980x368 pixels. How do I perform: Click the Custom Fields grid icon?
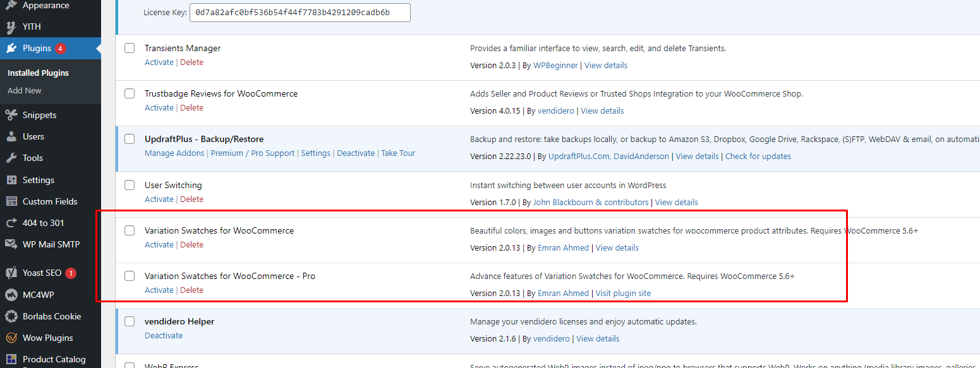(x=11, y=201)
